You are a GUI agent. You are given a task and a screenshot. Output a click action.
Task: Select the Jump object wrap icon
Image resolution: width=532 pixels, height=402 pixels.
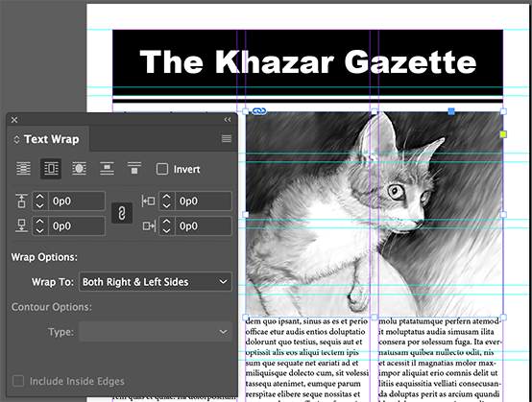coord(107,169)
